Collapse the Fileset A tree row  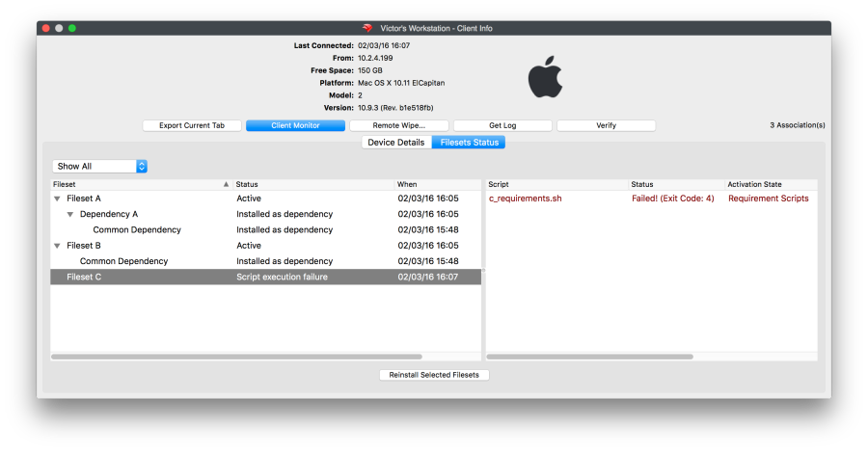[57, 199]
